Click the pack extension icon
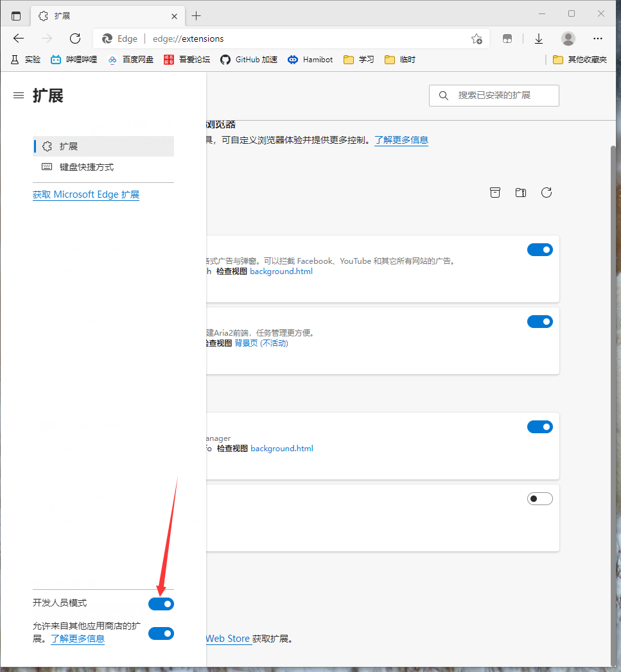Viewport: 621px width, 672px height. point(521,193)
